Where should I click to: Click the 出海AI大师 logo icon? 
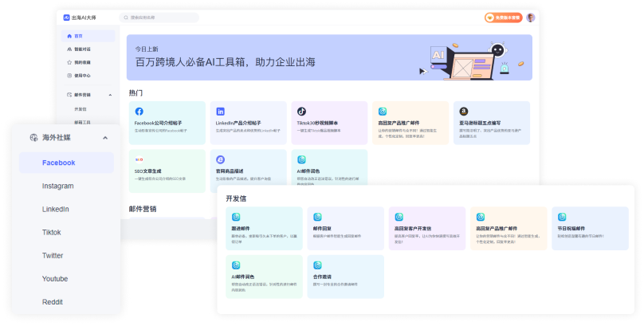(66, 18)
